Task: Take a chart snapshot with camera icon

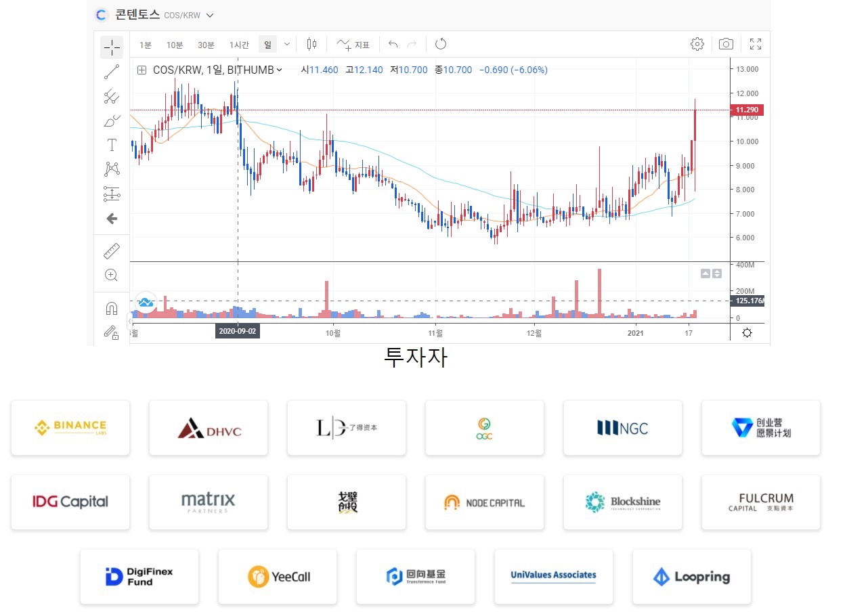Action: [x=726, y=45]
